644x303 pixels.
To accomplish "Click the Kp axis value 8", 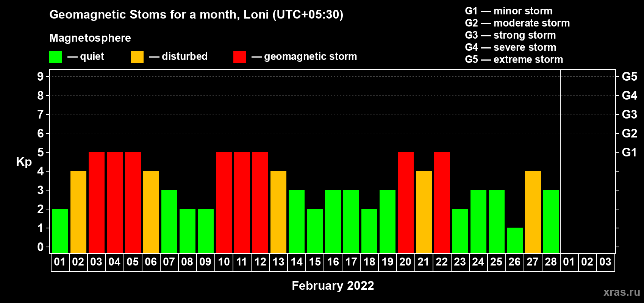I will [x=41, y=95].
